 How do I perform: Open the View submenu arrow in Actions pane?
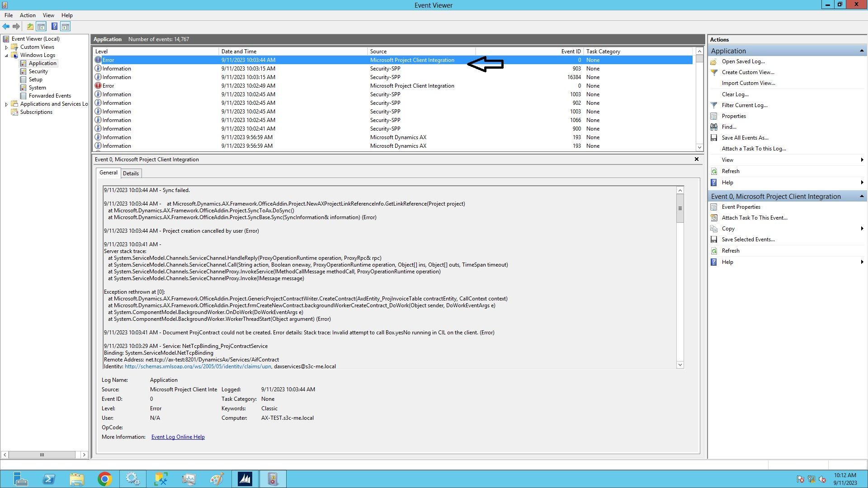tap(862, 160)
